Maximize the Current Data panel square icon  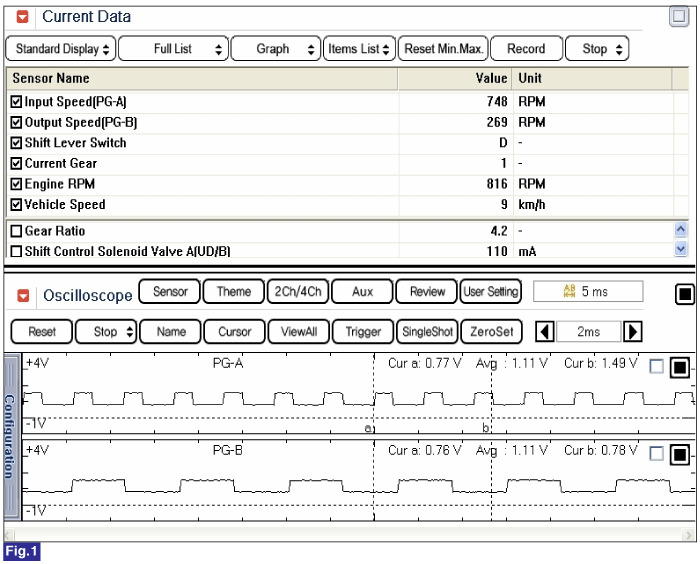tap(679, 17)
